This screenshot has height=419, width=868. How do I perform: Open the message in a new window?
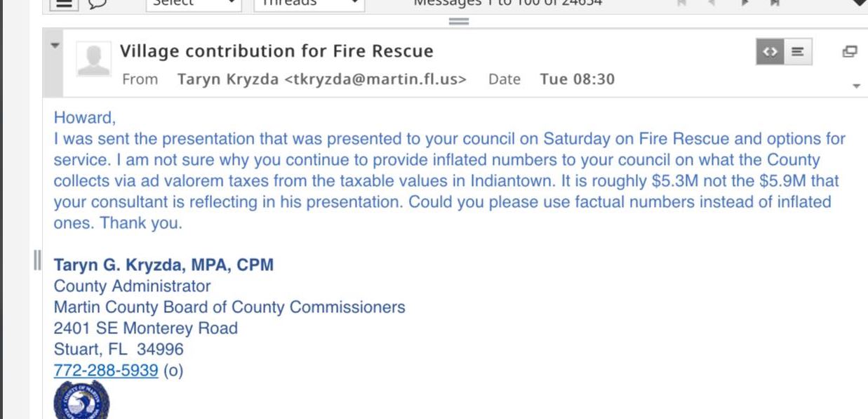pyautogui.click(x=850, y=51)
